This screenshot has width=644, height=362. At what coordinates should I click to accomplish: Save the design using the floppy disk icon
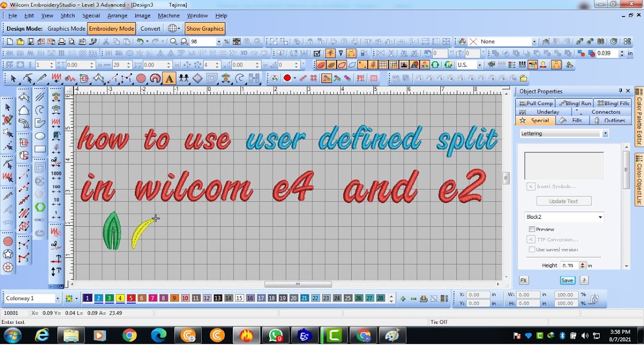[x=30, y=42]
